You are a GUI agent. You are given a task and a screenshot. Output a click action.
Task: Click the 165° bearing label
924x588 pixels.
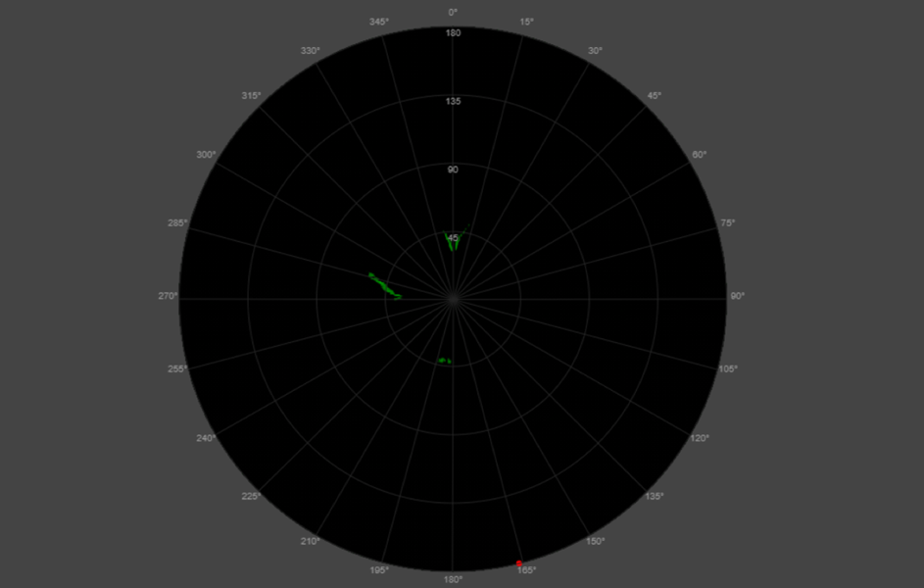(x=527, y=569)
